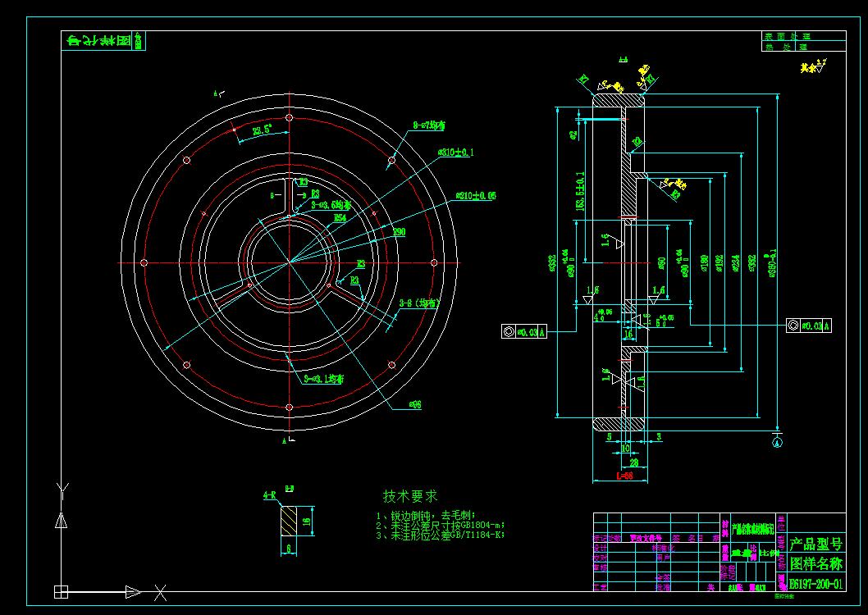Select the ø192 vertical dimension text

coord(719,262)
